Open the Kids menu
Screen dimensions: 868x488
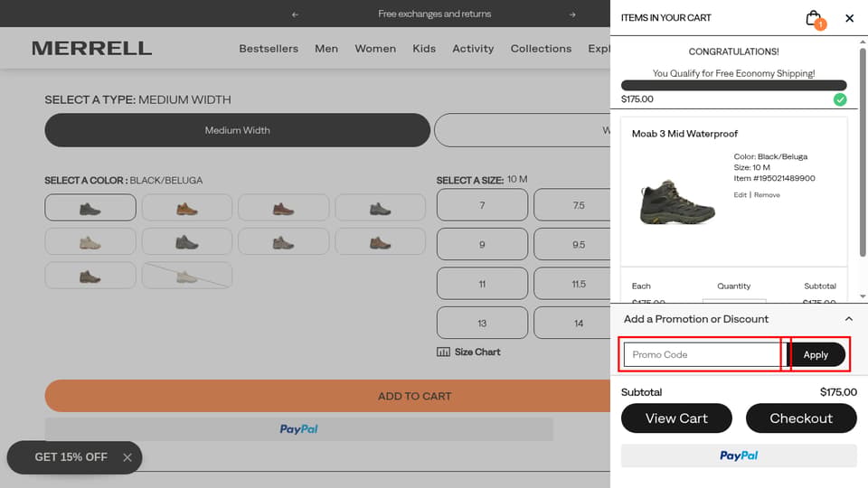click(424, 49)
